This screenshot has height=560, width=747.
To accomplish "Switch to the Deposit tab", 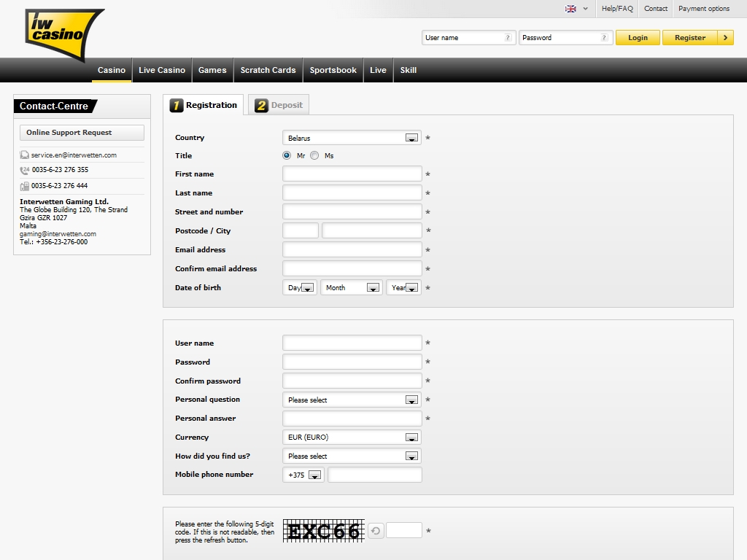I will point(279,105).
